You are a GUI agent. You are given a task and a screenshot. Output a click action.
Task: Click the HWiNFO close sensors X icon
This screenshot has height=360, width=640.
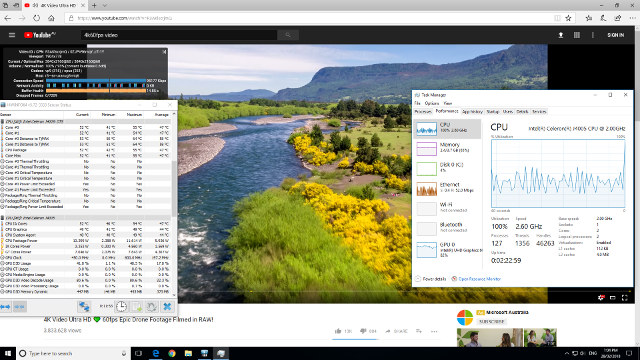pos(167,306)
